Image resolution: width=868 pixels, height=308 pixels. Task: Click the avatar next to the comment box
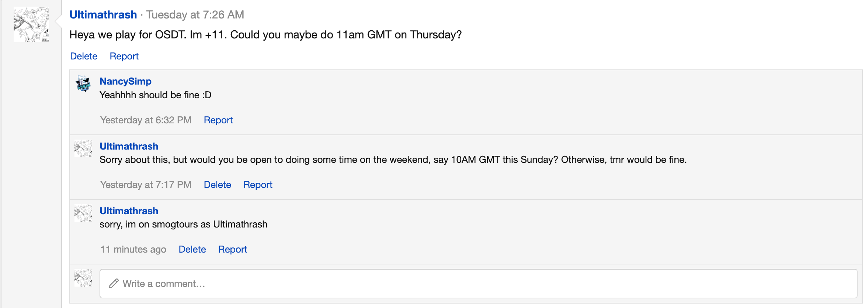(83, 278)
